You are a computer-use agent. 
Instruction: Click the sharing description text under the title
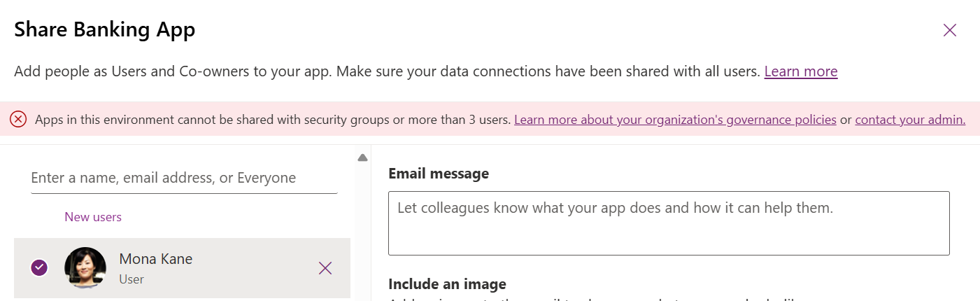tap(387, 71)
